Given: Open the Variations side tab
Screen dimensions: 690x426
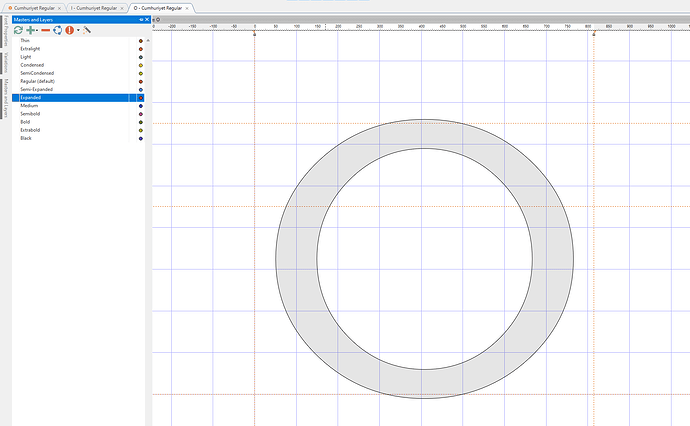Looking at the screenshot, I should [x=4, y=62].
